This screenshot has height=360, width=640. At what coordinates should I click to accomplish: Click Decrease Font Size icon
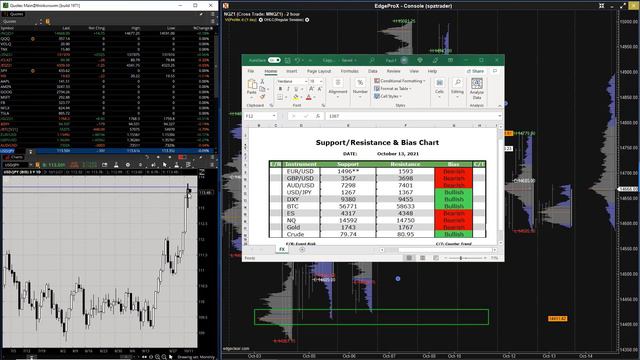[319, 89]
